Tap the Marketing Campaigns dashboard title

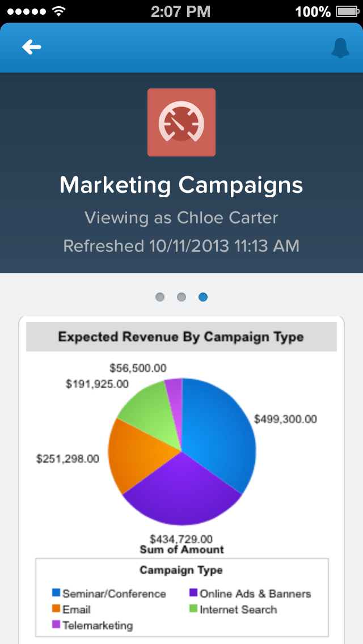coord(181,185)
